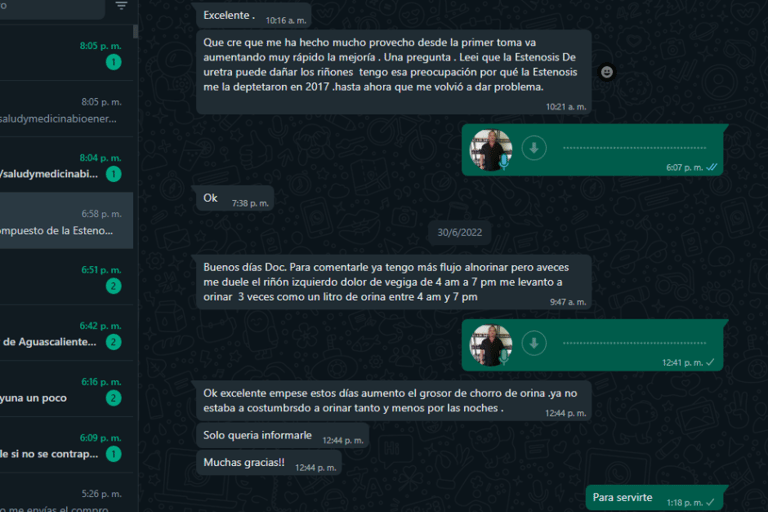
Task: Download the 12:41 p. m. voice message
Action: (534, 343)
